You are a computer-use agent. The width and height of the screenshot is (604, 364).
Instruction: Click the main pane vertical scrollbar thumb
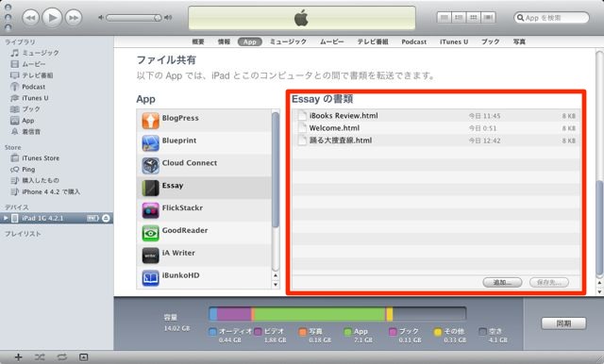599,227
